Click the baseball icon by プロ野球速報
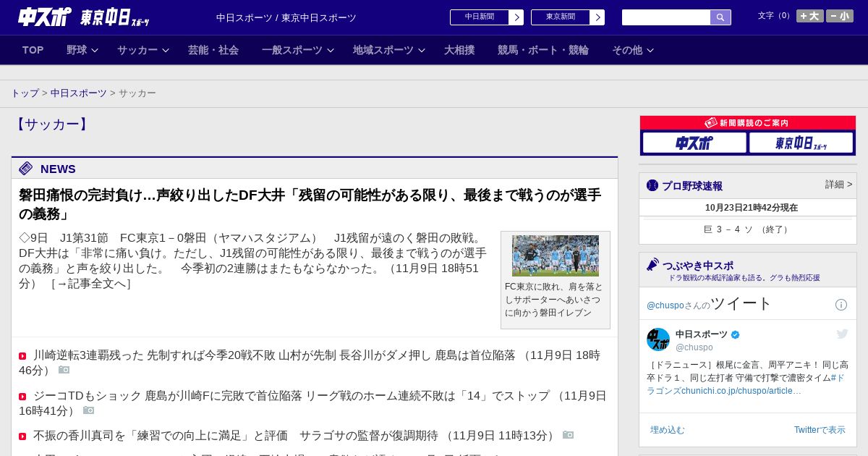 point(652,185)
